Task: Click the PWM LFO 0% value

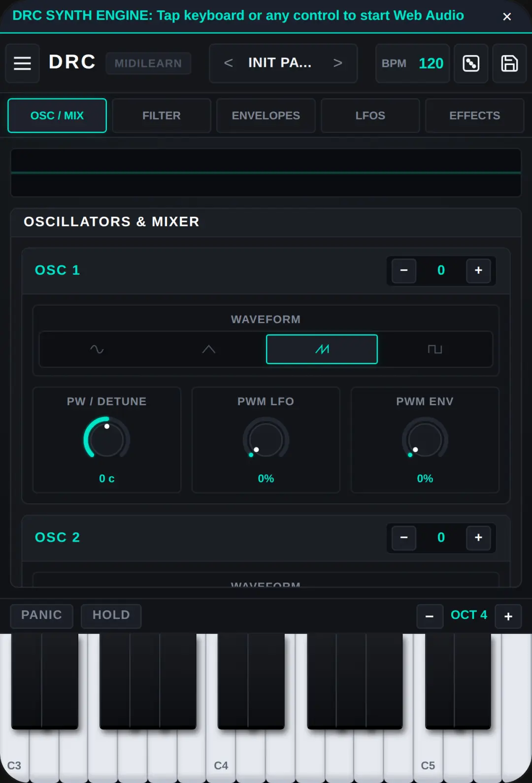Action: coord(266,479)
